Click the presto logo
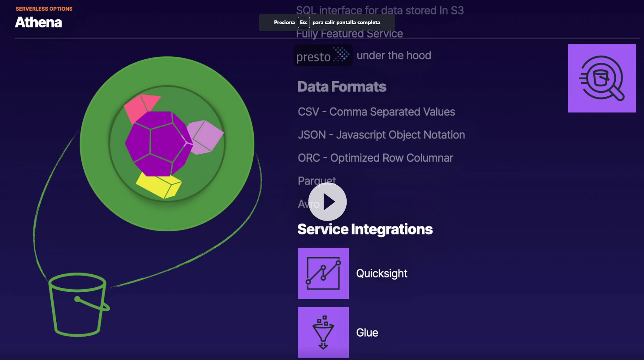The width and height of the screenshot is (644, 360). click(x=323, y=56)
